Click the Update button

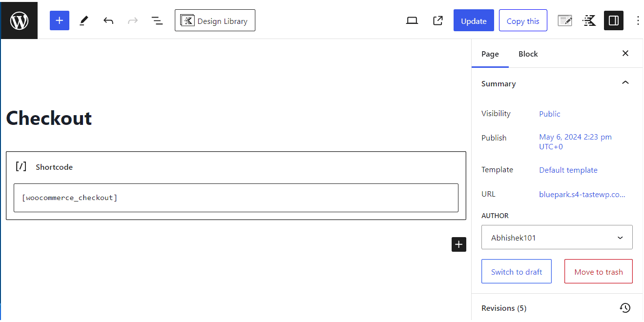pos(473,20)
